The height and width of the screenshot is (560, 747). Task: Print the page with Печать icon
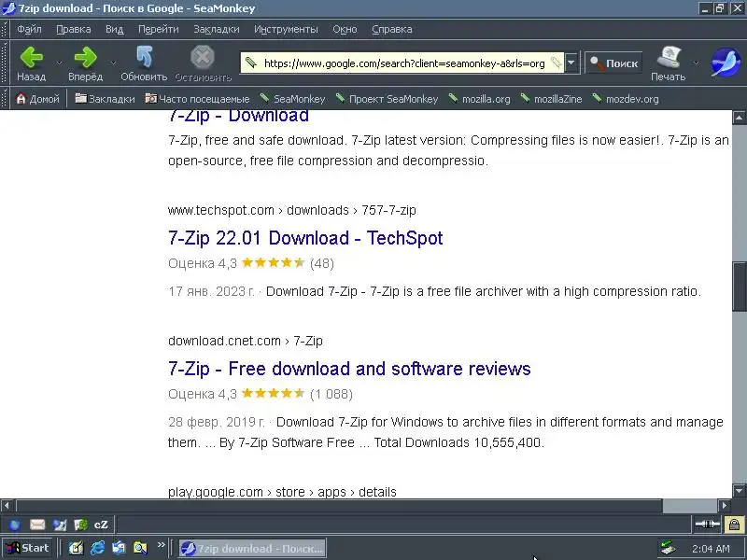tap(668, 63)
